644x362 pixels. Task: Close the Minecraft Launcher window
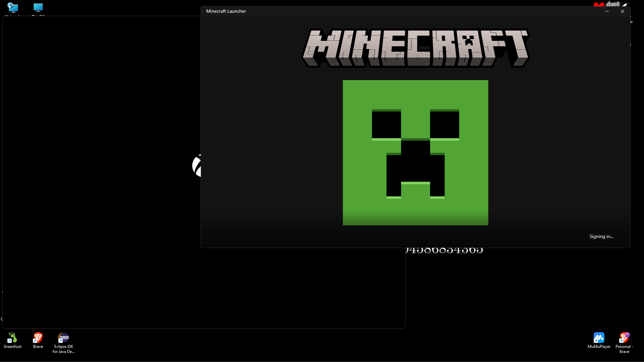[622, 11]
